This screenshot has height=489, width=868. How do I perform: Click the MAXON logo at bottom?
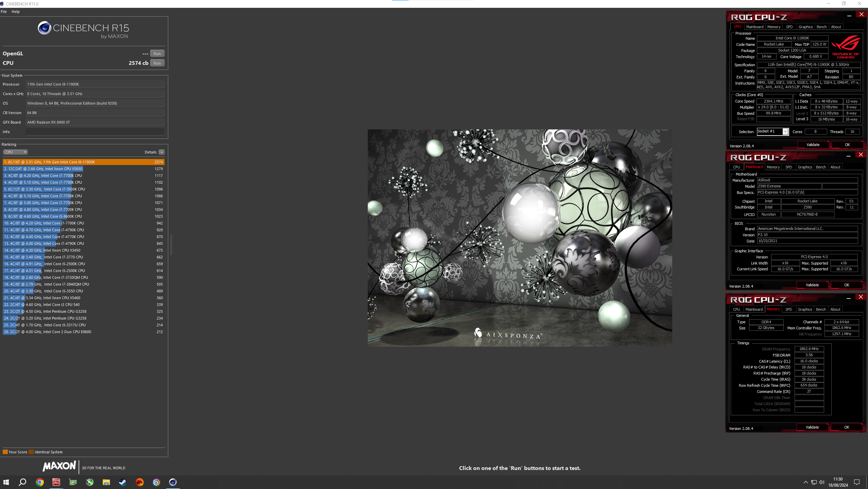click(x=59, y=466)
